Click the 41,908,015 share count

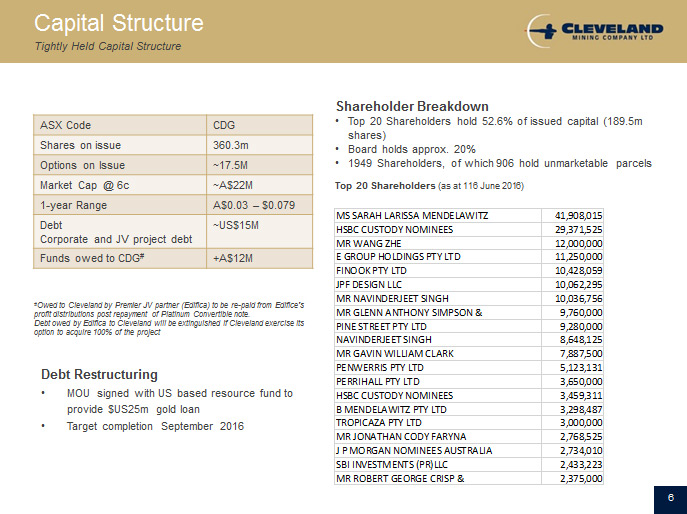[x=578, y=216]
